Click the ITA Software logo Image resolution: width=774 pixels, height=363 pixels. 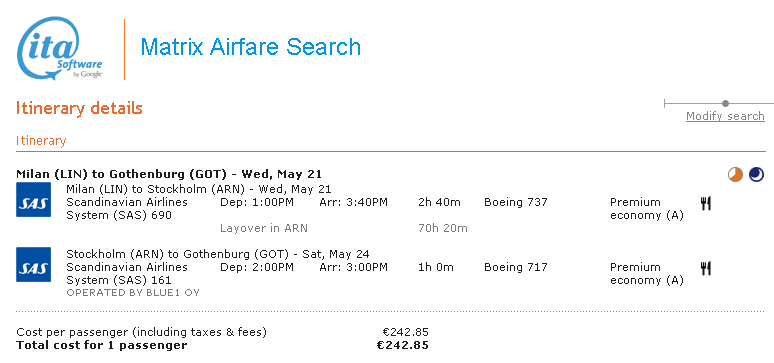point(59,48)
